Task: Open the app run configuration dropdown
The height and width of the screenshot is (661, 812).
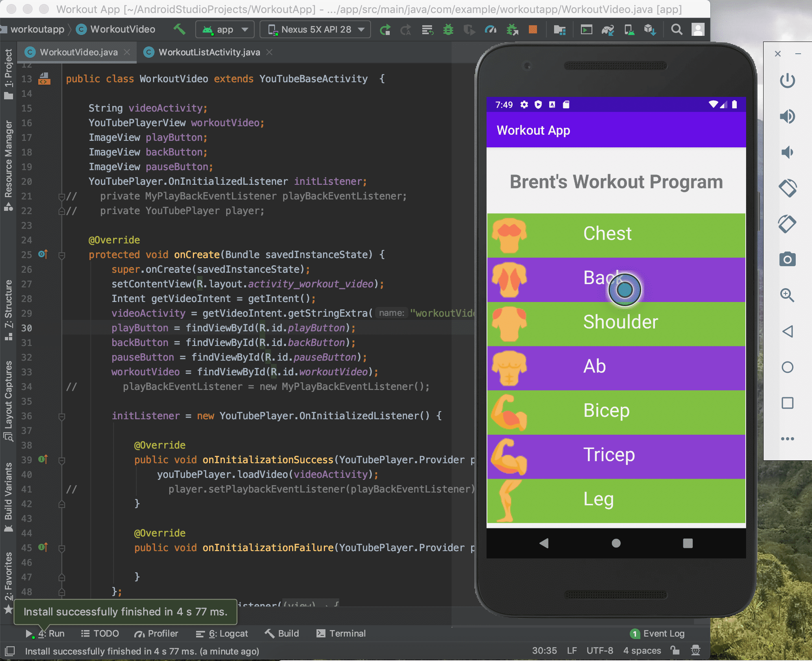Action: [x=225, y=29]
